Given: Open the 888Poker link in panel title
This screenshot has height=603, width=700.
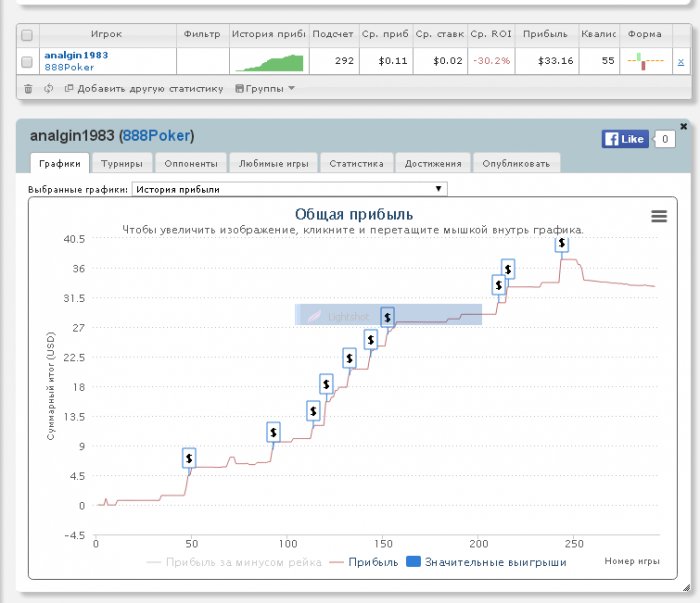Looking at the screenshot, I should pos(156,135).
